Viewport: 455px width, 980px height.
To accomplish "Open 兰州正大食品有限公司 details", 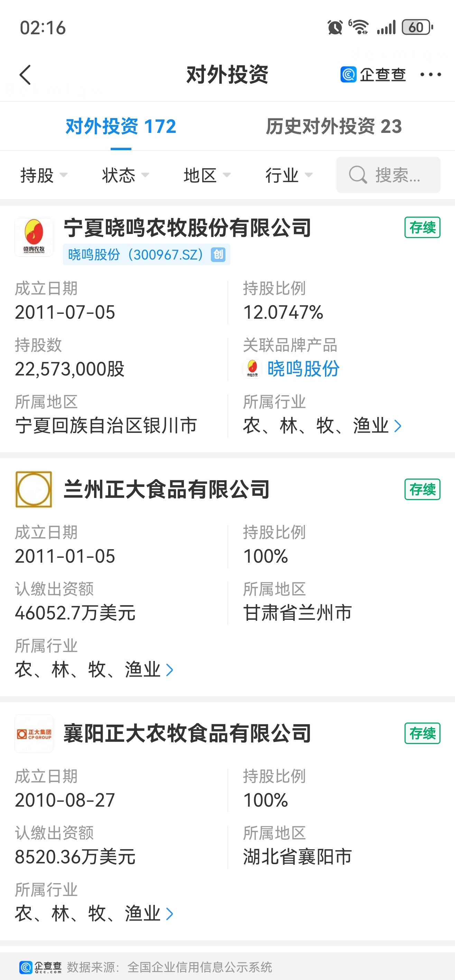I will [x=167, y=489].
